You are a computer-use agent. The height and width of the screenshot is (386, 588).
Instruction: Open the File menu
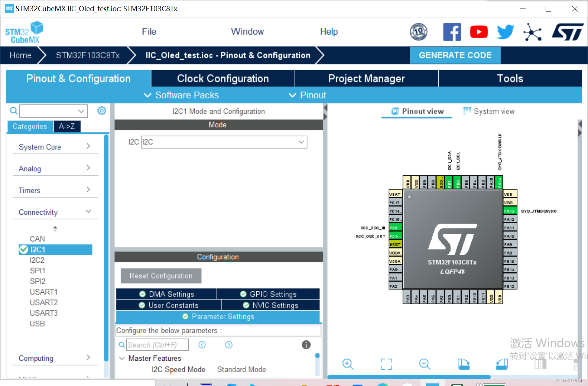(x=149, y=32)
